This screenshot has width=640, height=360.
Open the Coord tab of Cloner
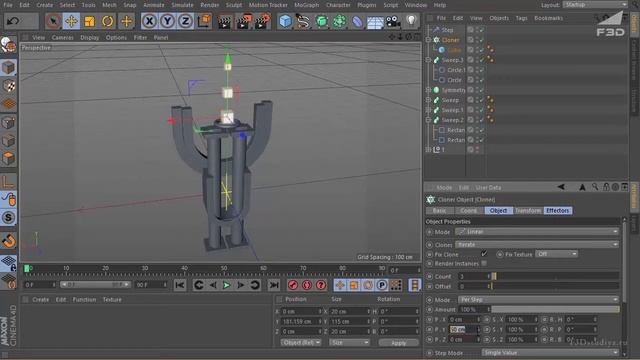point(469,211)
